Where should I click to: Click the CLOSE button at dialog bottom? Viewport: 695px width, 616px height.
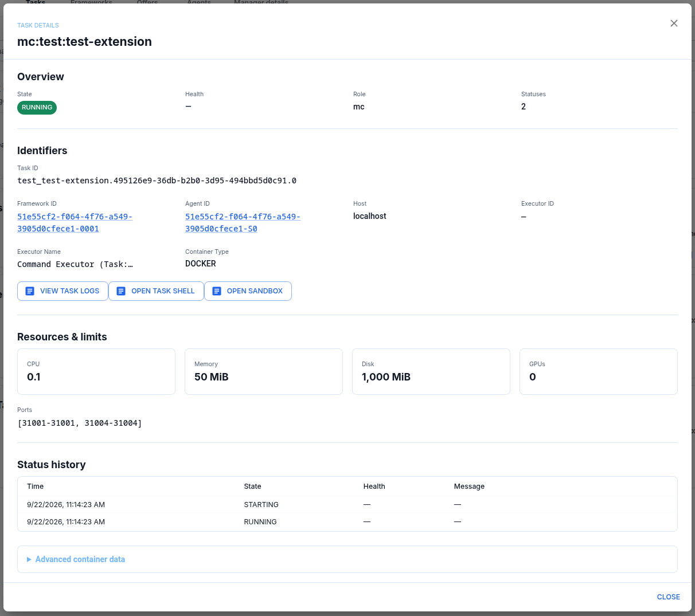668,597
